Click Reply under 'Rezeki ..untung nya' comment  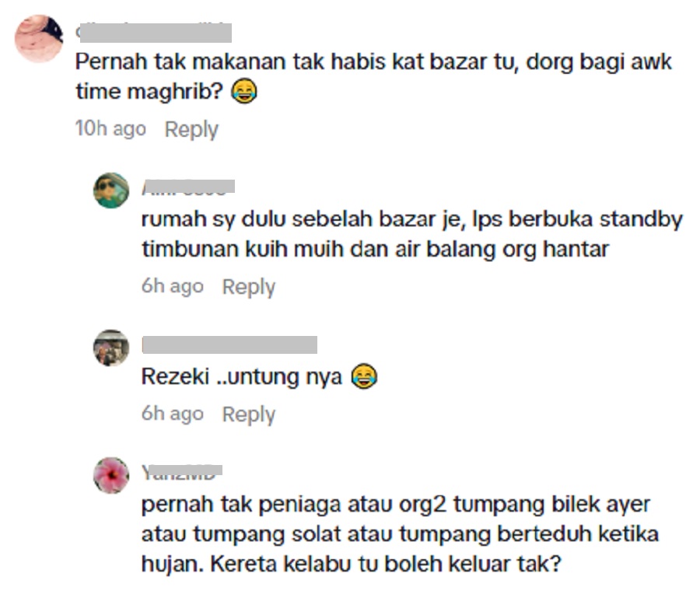pos(249,414)
